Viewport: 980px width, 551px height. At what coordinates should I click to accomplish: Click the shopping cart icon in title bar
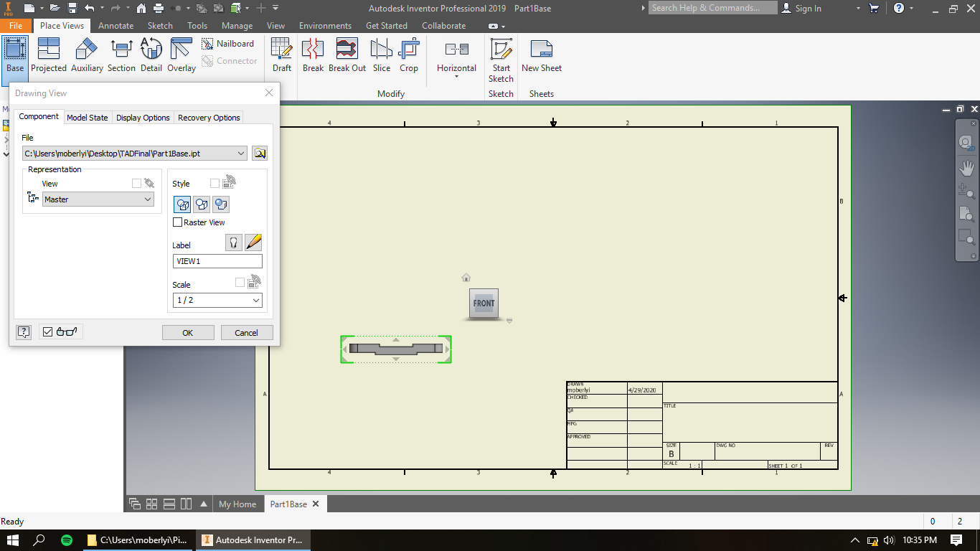point(874,9)
